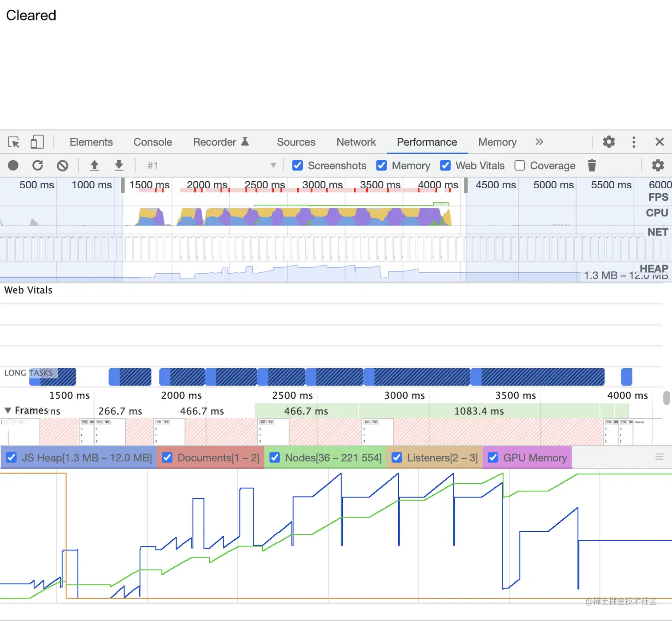The width and height of the screenshot is (672, 621).
Task: Click the reload and profile icon
Action: [38, 166]
